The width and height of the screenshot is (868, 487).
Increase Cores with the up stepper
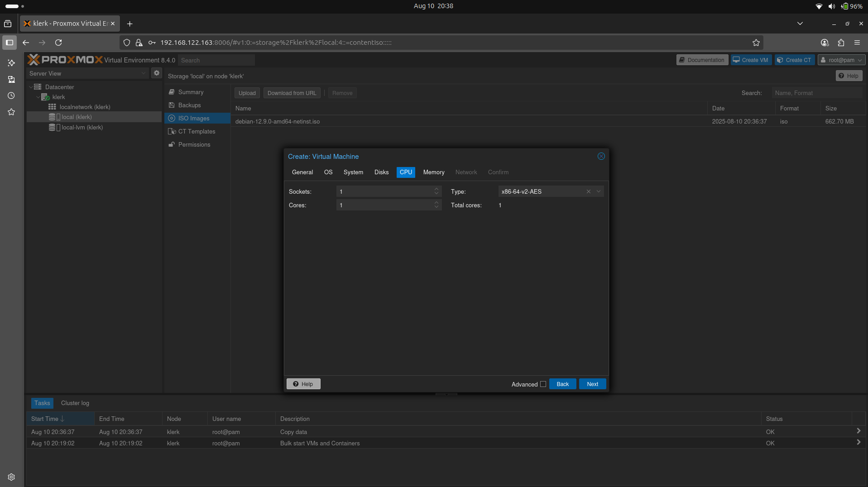click(x=436, y=202)
